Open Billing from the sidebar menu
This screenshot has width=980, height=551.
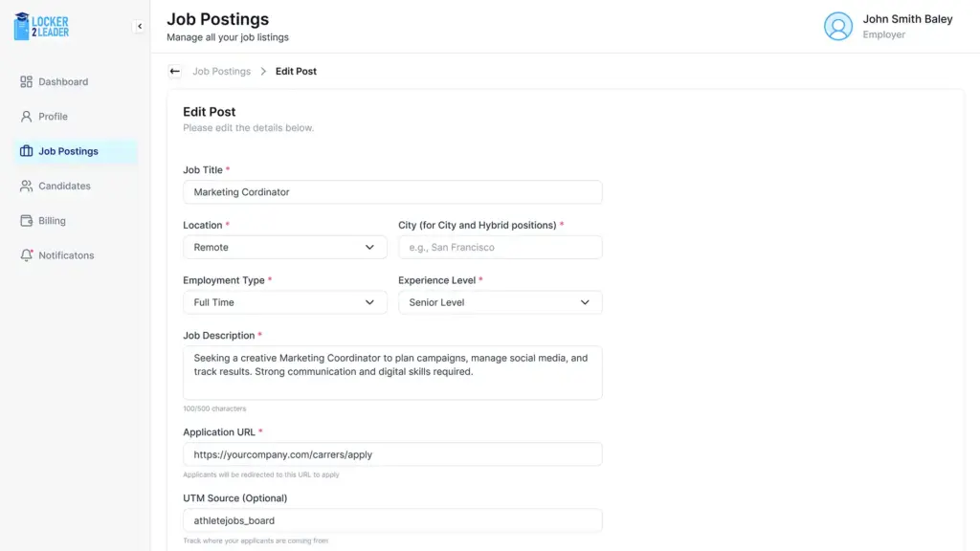52,221
